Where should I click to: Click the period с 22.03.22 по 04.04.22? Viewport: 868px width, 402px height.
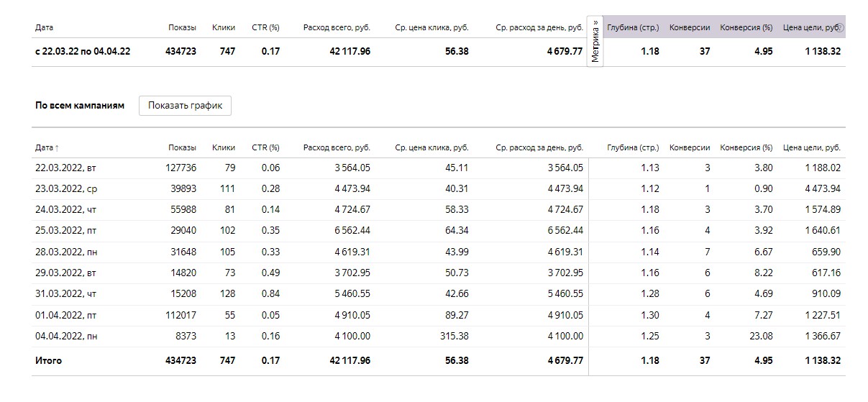(83, 51)
